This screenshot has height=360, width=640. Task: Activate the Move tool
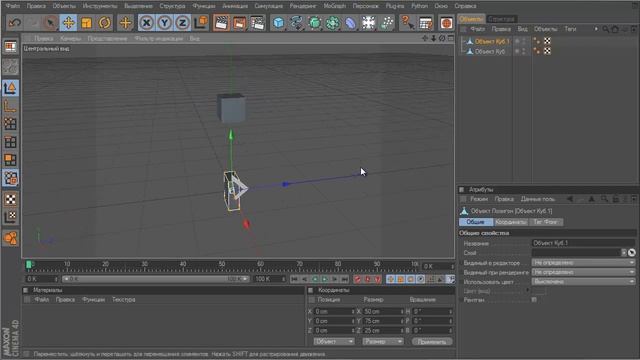click(x=69, y=22)
